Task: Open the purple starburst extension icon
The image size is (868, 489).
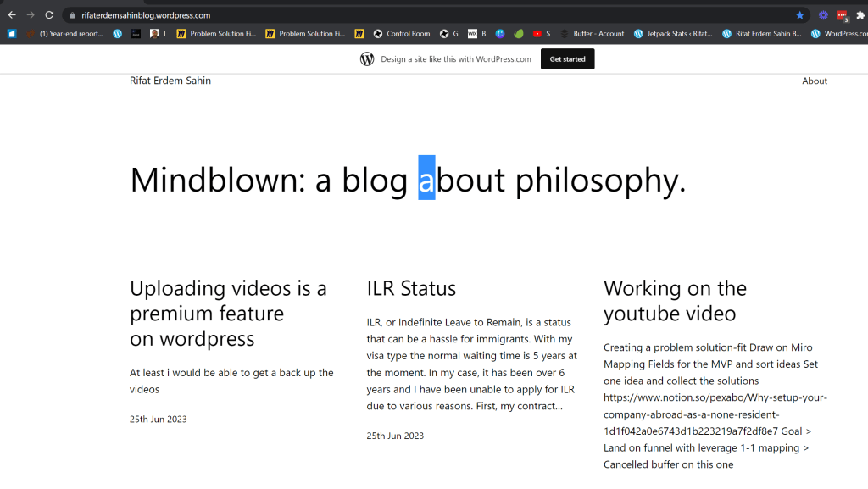Action: [823, 15]
